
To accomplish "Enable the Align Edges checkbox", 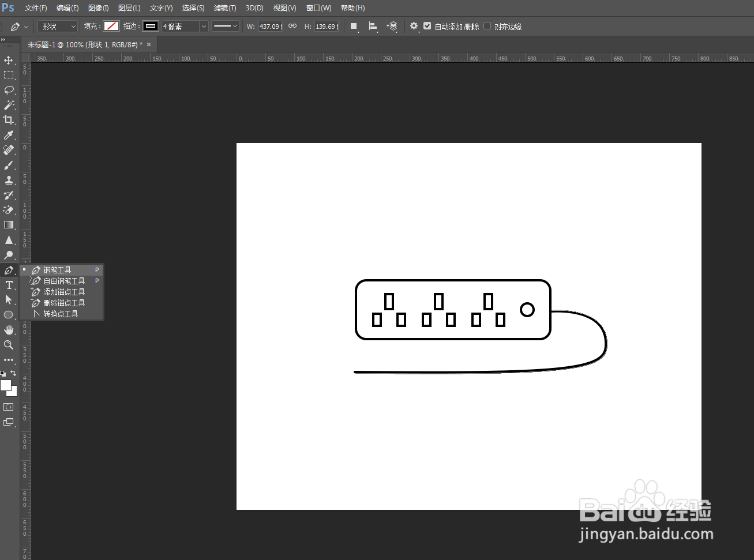I will coord(487,26).
